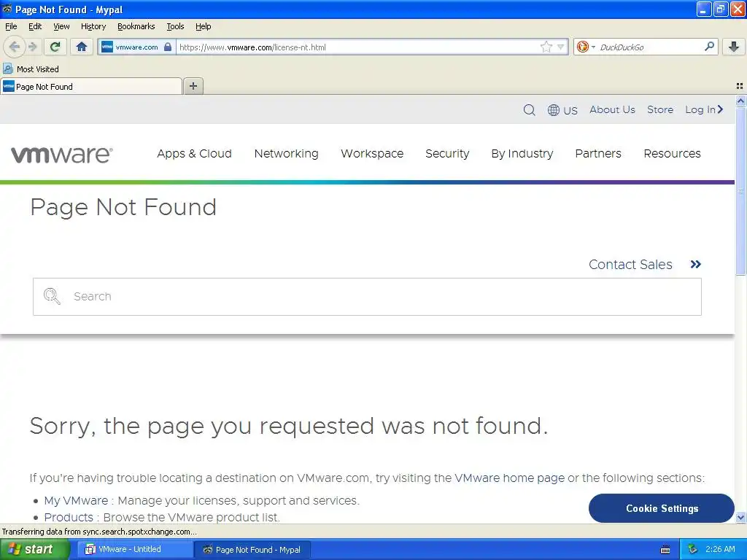This screenshot has height=560, width=747.
Task: Click the scrollbar up arrow
Action: click(x=740, y=101)
